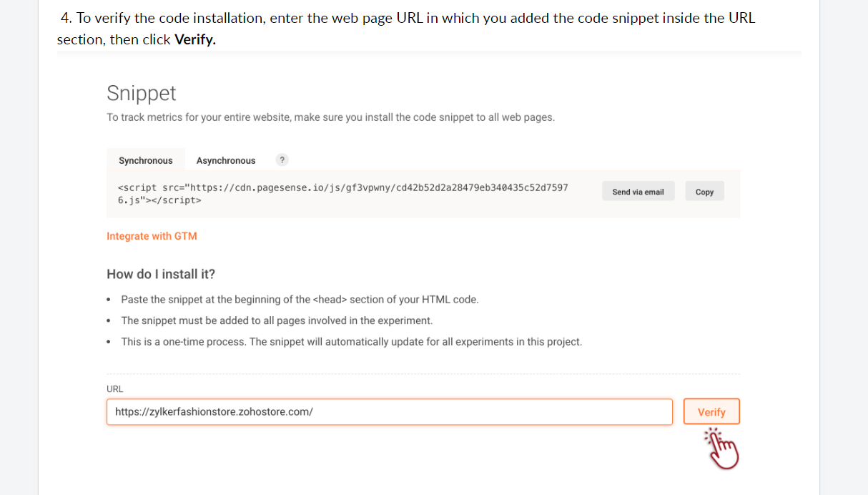Focus the URL input field
The width and height of the screenshot is (868, 495).
click(x=389, y=412)
